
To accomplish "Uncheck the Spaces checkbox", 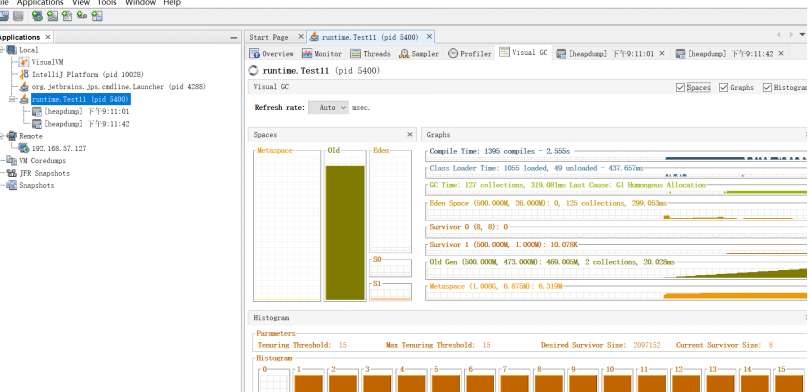I will (680, 88).
